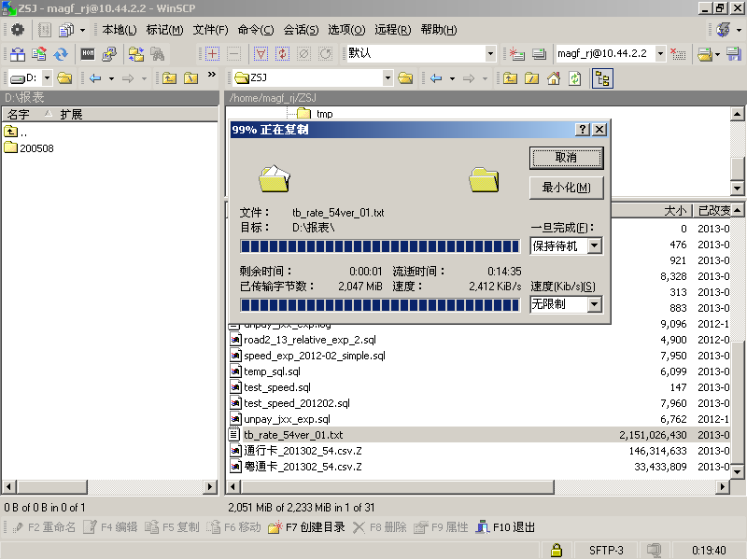Open the terminal console icon
Viewport: 747px width, 560px height.
coord(88,54)
